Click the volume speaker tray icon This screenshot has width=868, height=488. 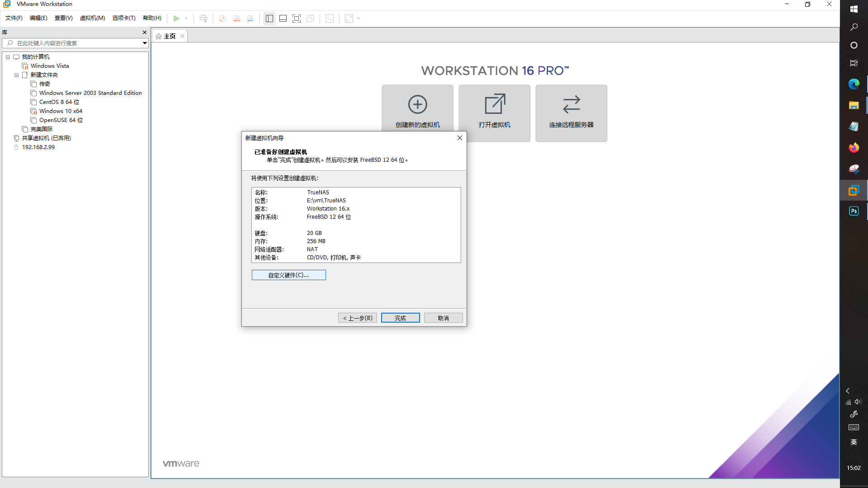[x=858, y=402]
